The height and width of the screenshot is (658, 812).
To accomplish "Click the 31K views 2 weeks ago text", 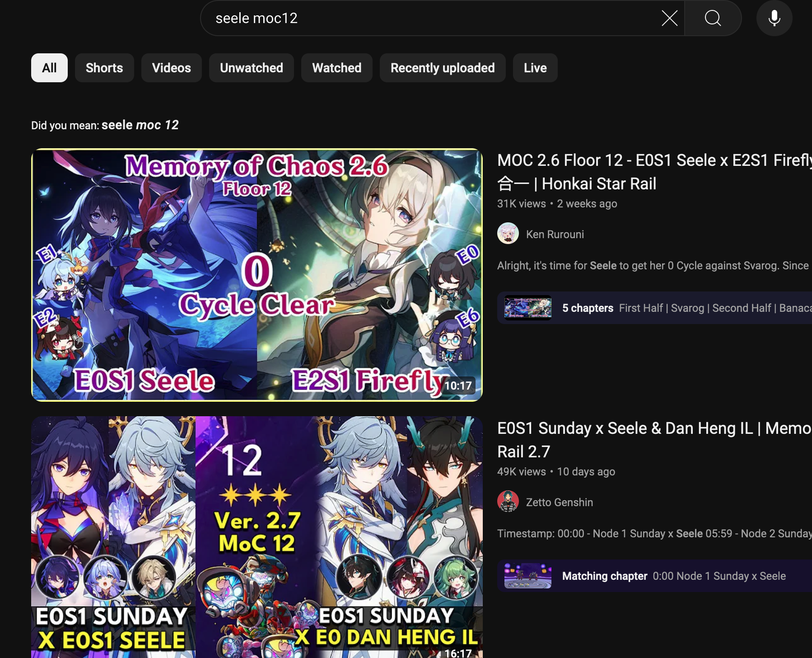I will tap(557, 204).
